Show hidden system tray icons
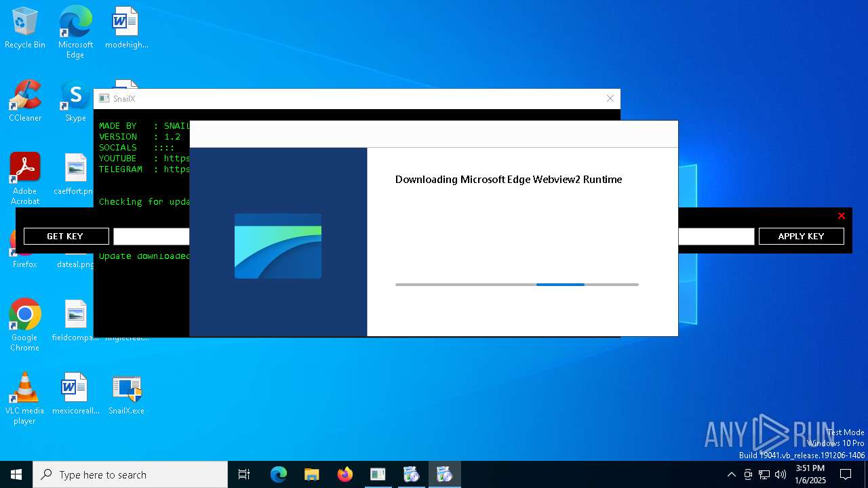Screen dimensions: 868x488 (731, 474)
